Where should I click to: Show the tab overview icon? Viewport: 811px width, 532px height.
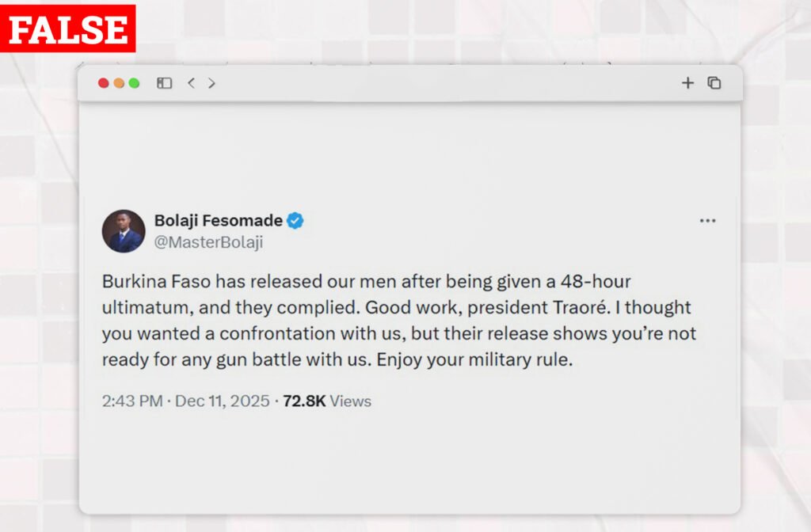click(x=714, y=83)
